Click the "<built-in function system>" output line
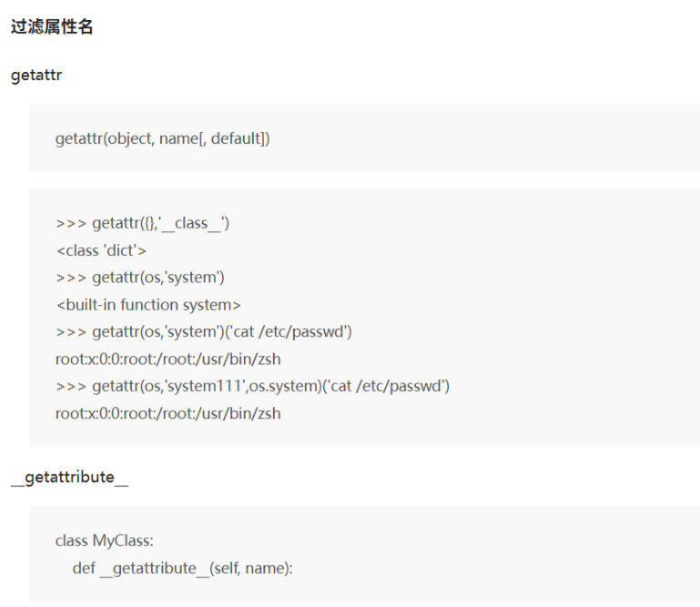The height and width of the screenshot is (607, 700). (x=147, y=305)
